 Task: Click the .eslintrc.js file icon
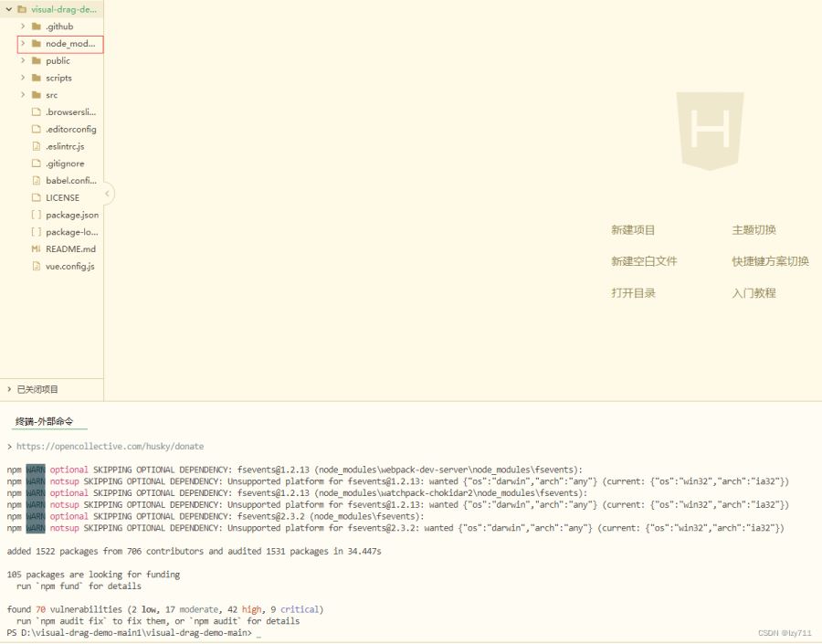tap(37, 146)
